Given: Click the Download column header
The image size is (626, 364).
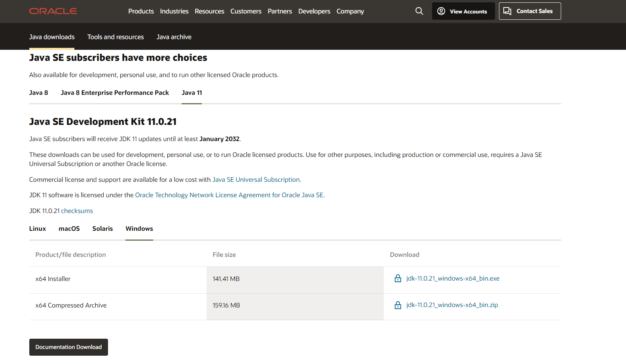Looking at the screenshot, I should pyautogui.click(x=405, y=255).
